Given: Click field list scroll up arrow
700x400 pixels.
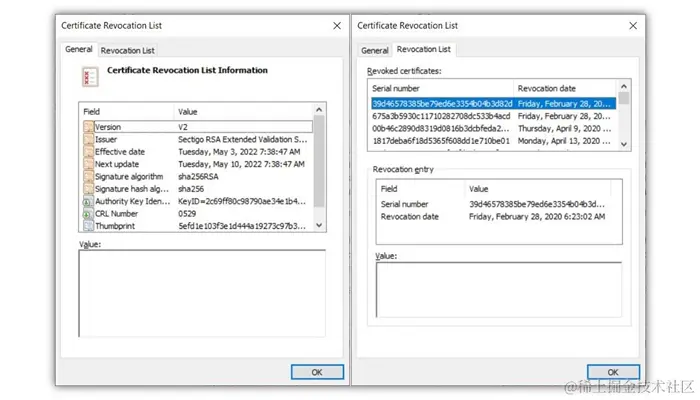Looking at the screenshot, I should coord(319,110).
